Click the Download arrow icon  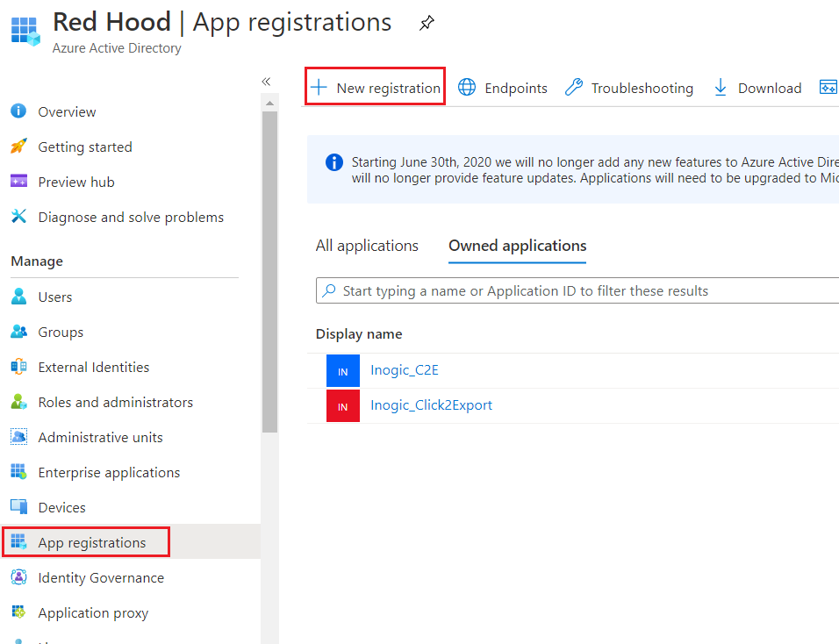(x=721, y=87)
